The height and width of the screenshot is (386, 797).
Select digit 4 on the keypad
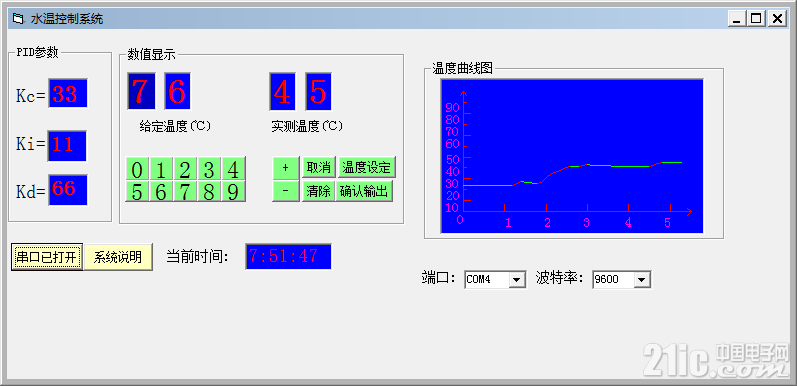(x=233, y=168)
